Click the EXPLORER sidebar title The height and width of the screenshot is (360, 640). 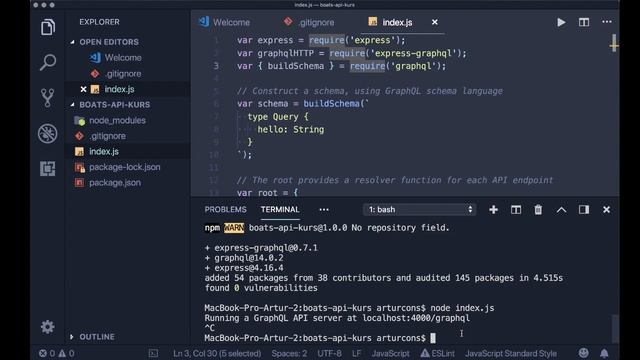point(99,22)
